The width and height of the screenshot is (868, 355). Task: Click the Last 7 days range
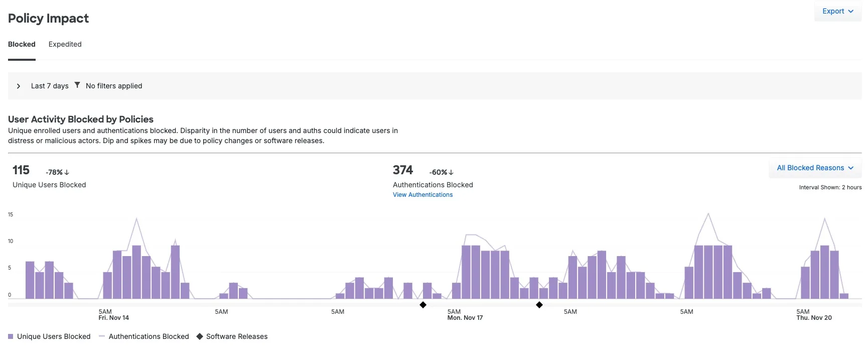pos(50,86)
